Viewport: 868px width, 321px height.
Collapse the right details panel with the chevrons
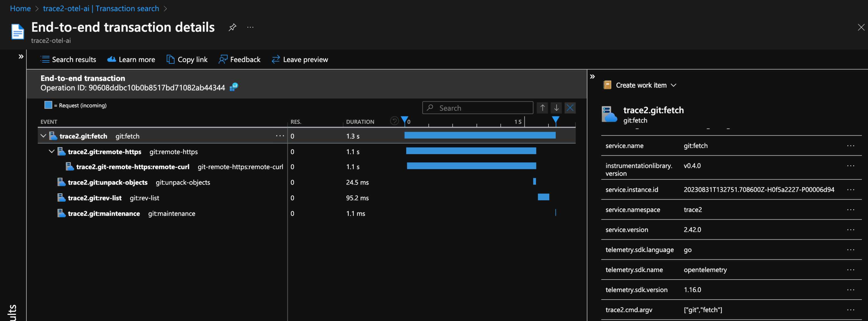point(592,76)
